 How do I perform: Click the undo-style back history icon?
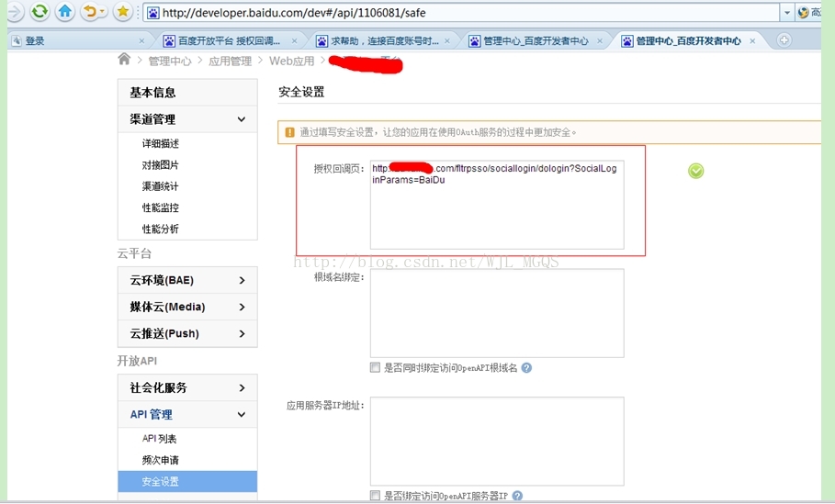[x=93, y=12]
